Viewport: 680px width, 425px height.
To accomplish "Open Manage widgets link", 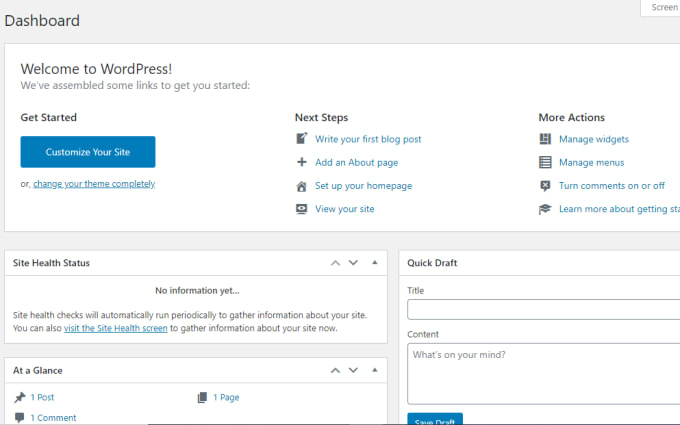I will click(x=594, y=139).
